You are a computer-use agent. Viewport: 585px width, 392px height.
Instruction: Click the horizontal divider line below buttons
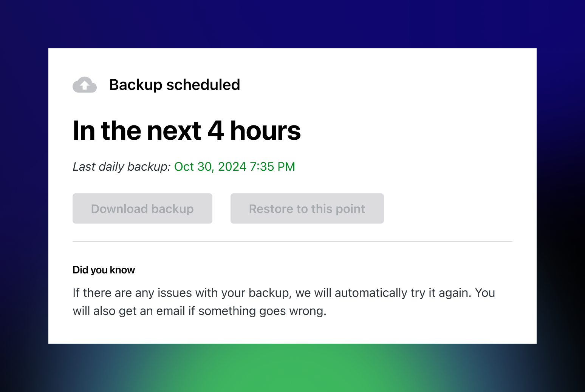pyautogui.click(x=292, y=241)
